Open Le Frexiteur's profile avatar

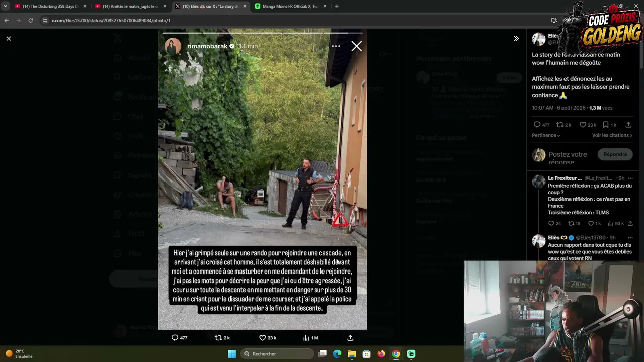pos(539,182)
